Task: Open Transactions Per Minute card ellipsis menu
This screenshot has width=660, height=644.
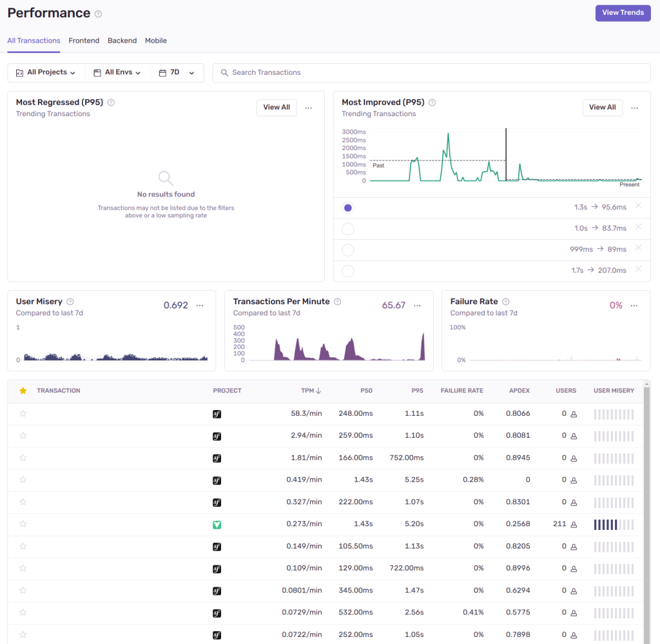Action: [417, 306]
